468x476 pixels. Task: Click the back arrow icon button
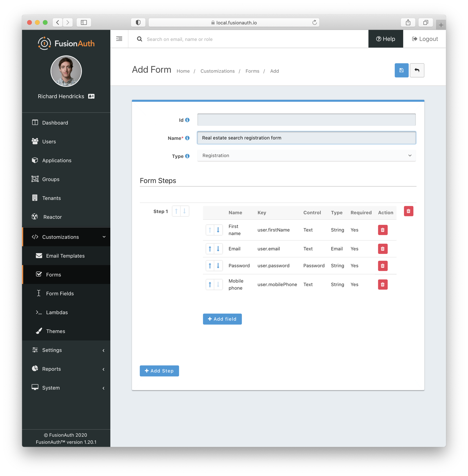click(417, 71)
